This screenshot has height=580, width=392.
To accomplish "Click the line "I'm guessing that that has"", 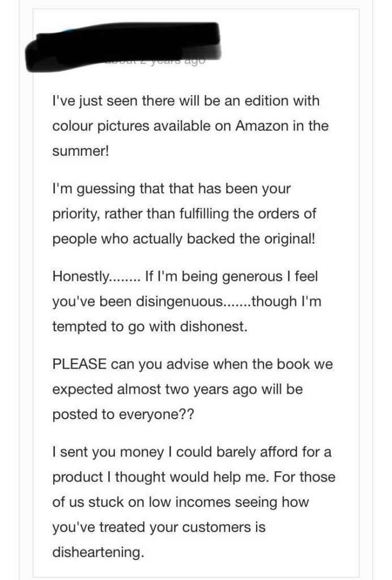I will point(171,189).
